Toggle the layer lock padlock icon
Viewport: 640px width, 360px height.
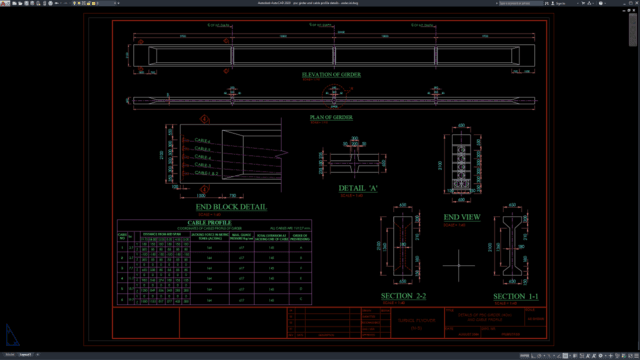click(x=89, y=3)
